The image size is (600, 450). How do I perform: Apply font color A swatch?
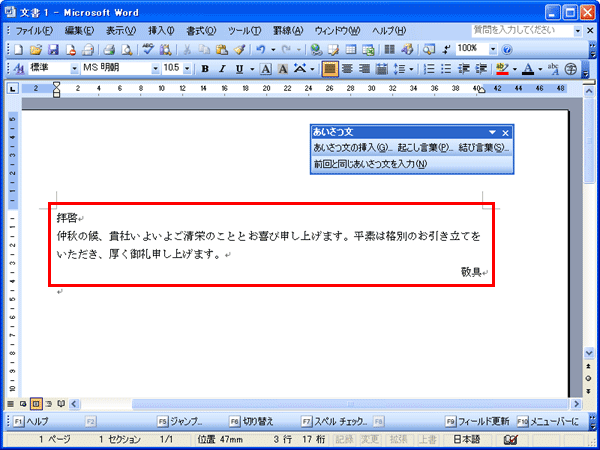point(528,69)
